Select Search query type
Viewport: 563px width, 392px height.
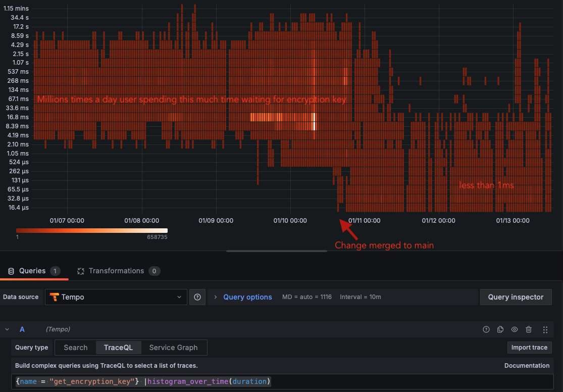76,348
